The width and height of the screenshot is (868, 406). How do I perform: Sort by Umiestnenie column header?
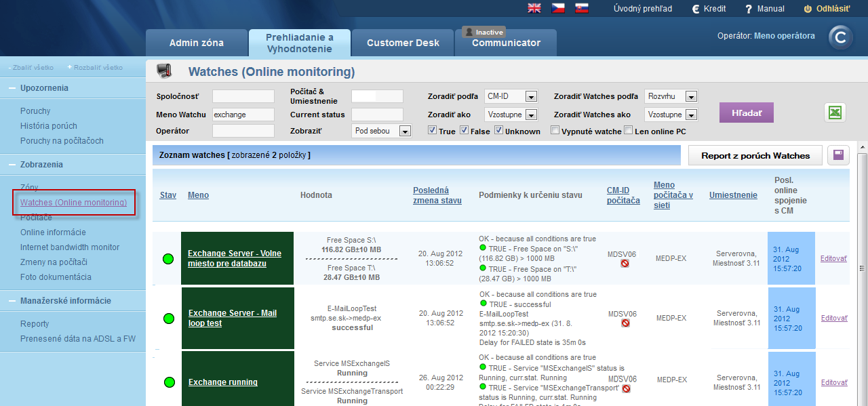(x=733, y=195)
